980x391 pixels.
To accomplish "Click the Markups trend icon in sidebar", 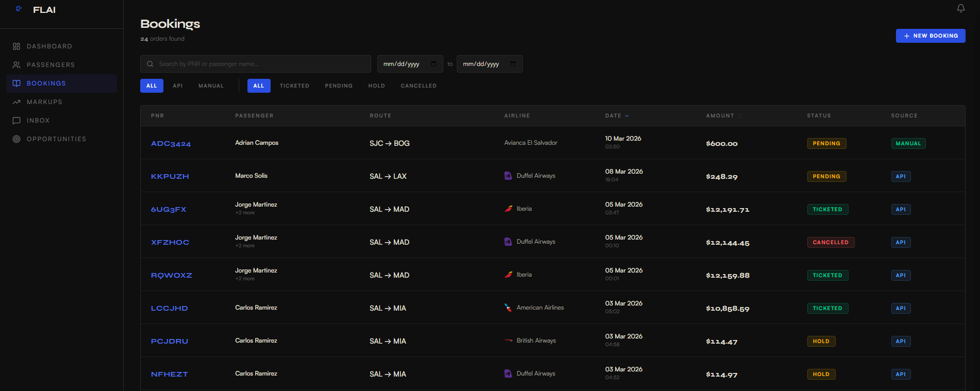I will coord(16,102).
